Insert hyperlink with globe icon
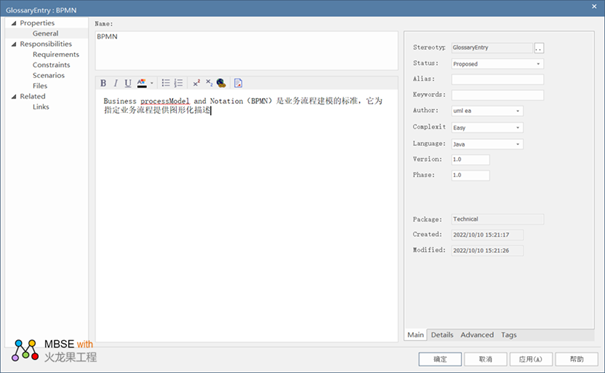This screenshot has height=373, width=605. point(221,83)
